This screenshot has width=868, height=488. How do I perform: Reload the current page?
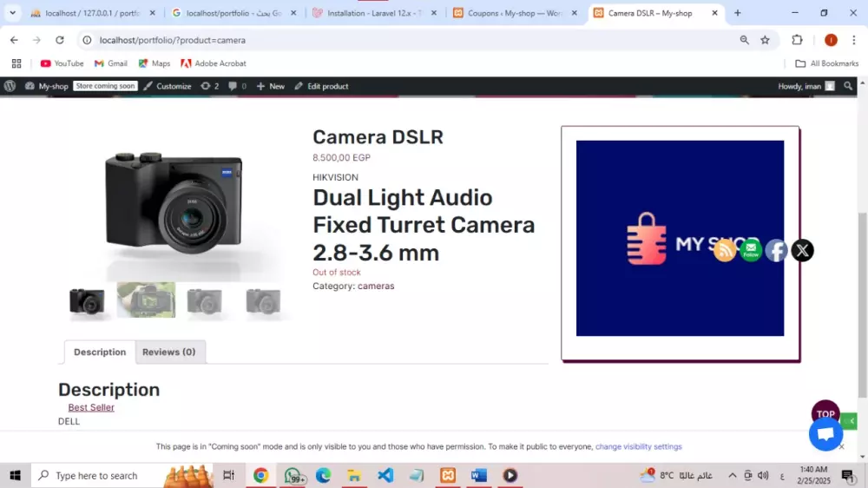click(x=60, y=40)
